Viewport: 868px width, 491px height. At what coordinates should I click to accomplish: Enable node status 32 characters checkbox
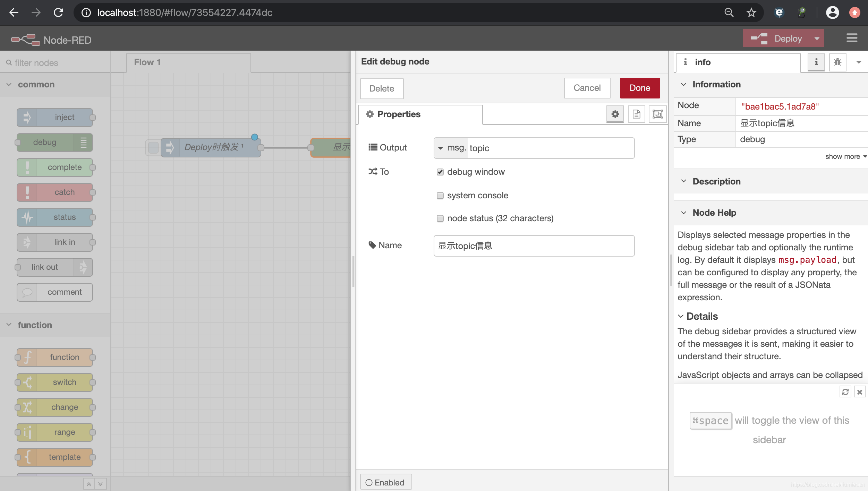click(x=440, y=218)
